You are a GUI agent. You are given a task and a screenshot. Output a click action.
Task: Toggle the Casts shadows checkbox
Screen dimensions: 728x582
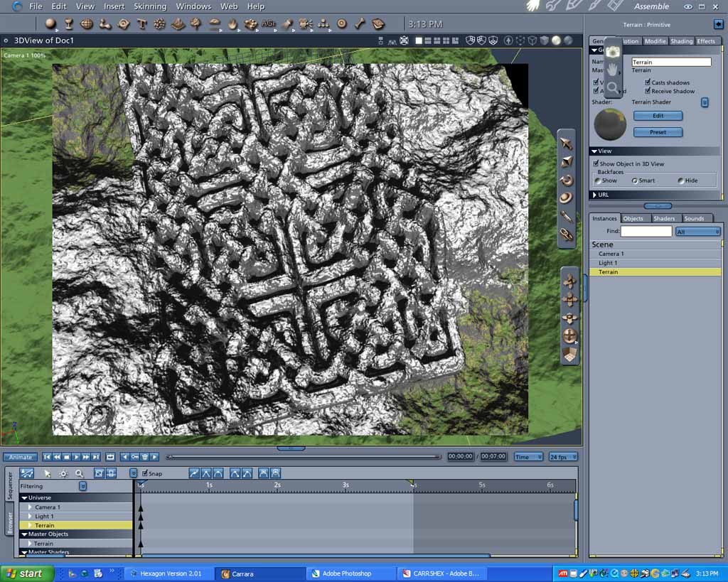click(x=647, y=82)
